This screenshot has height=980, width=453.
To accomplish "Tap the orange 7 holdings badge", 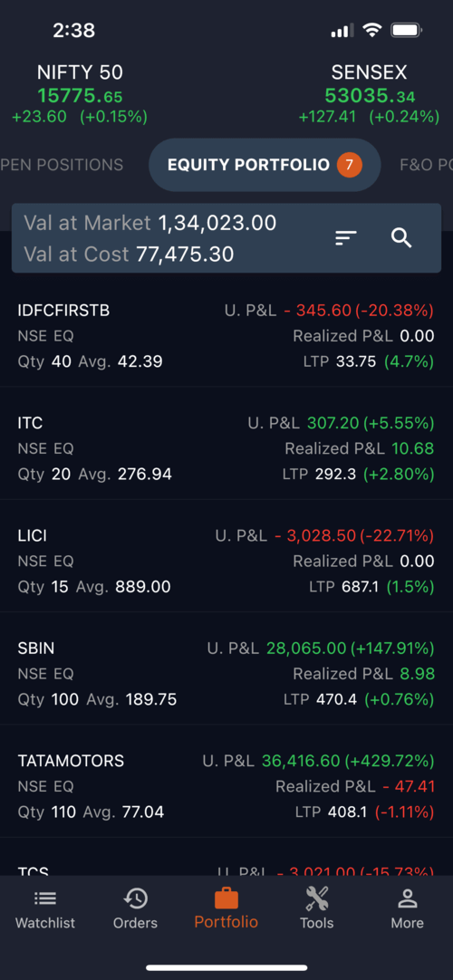I will pyautogui.click(x=350, y=165).
